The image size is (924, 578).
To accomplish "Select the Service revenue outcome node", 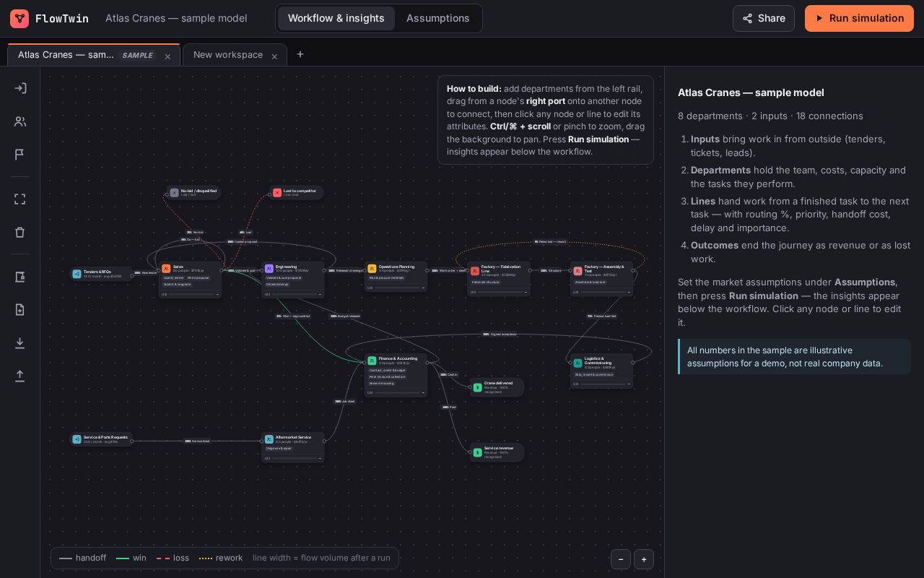I will click(x=497, y=452).
